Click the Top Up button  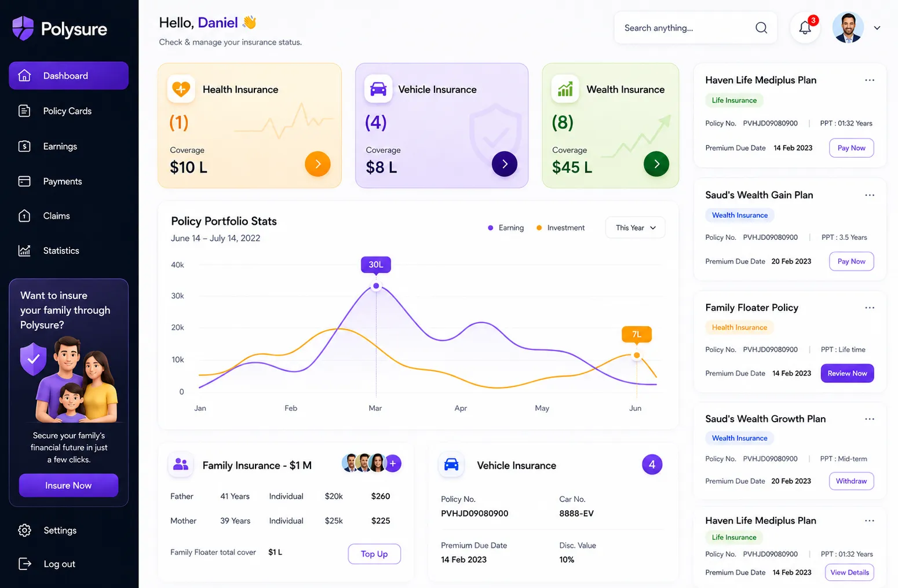pyautogui.click(x=374, y=554)
